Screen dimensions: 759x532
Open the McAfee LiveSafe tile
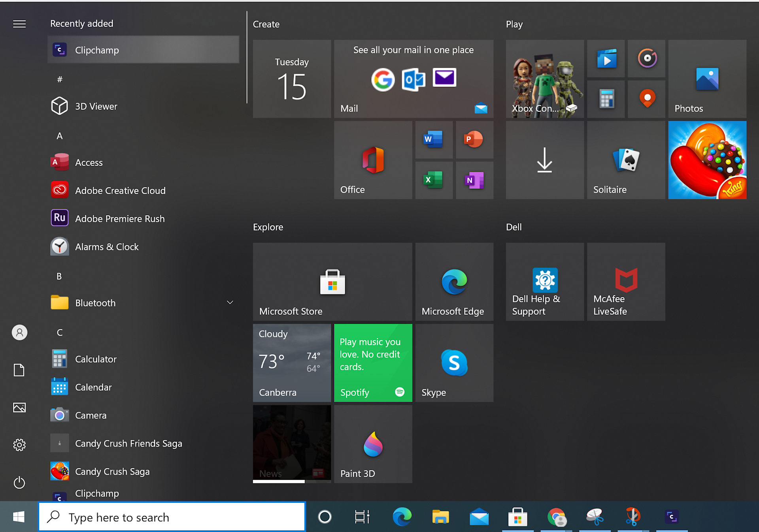point(626,282)
